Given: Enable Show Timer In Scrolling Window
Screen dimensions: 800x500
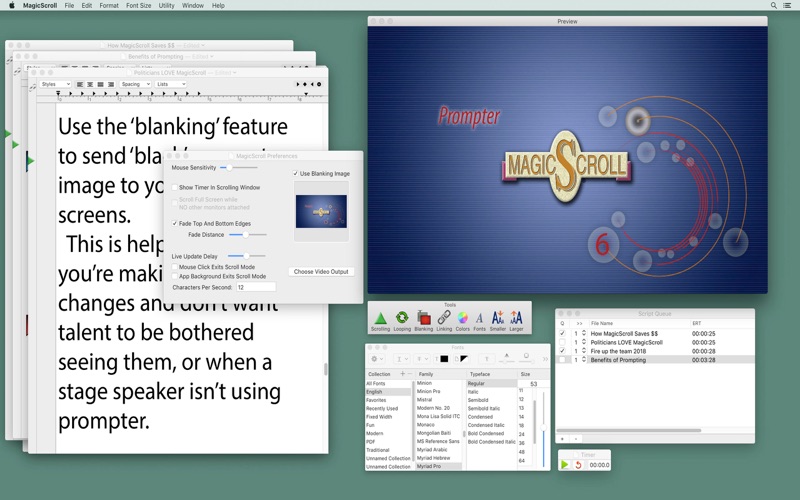Looking at the screenshot, I should click(x=175, y=187).
